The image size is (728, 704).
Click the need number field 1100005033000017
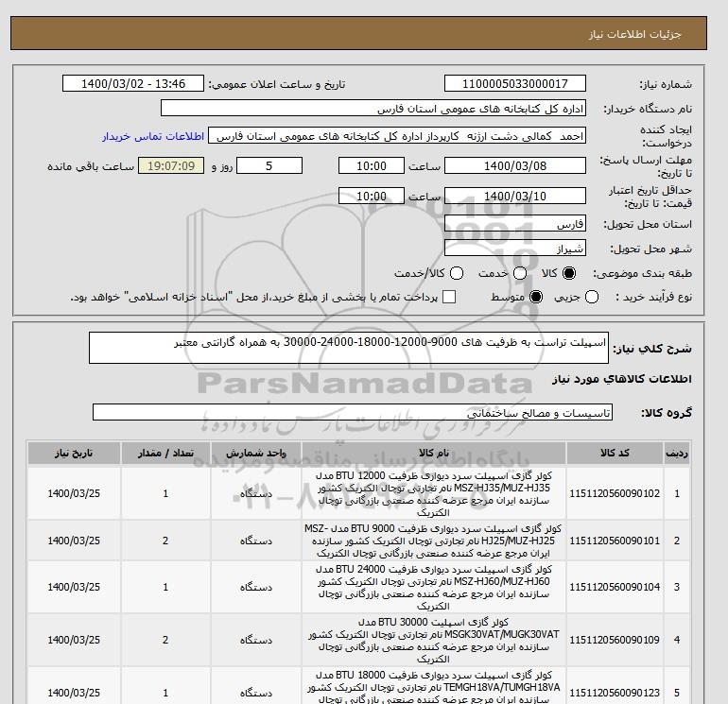(x=515, y=84)
